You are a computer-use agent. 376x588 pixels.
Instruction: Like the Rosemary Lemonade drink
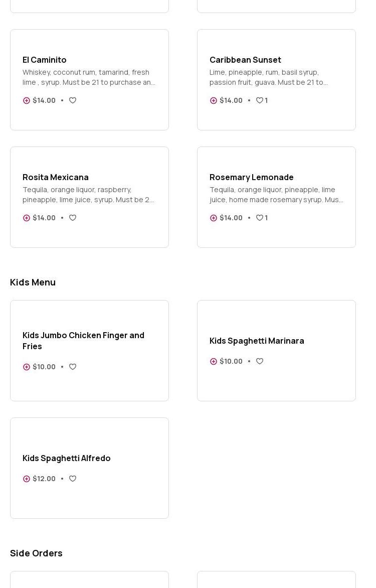pyautogui.click(x=260, y=218)
